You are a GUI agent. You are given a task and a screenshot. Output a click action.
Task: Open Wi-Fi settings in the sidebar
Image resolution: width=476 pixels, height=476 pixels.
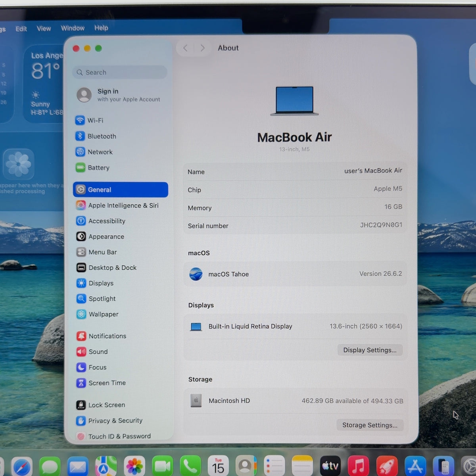tap(120, 120)
